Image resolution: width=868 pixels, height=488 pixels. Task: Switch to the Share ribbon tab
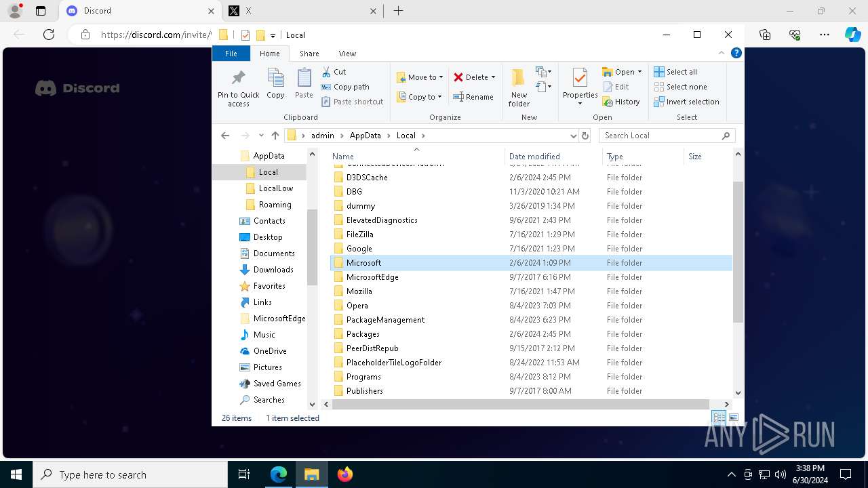click(309, 53)
